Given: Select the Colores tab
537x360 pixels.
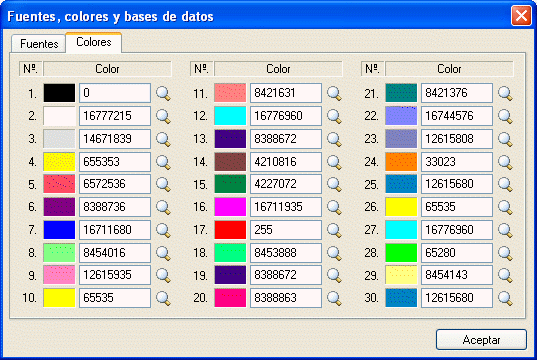Looking at the screenshot, I should [x=93, y=42].
